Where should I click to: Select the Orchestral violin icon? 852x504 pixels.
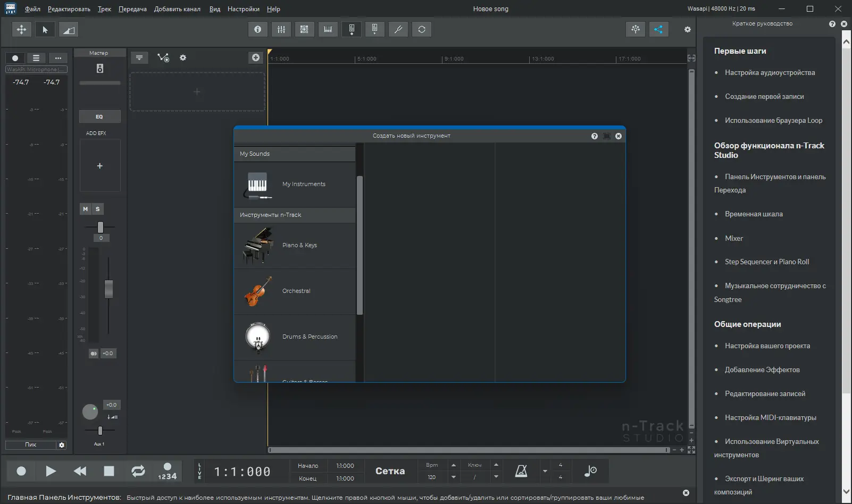coord(258,291)
